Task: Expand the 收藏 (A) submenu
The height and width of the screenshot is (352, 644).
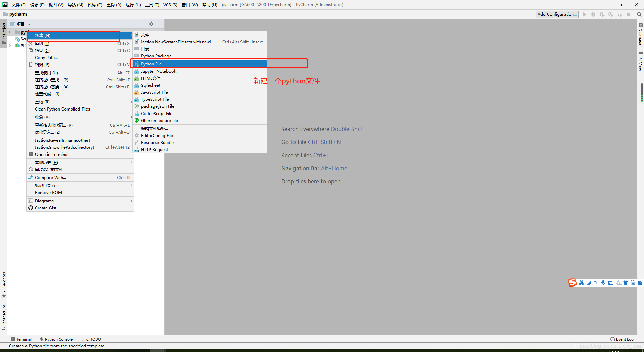Action: click(80, 117)
